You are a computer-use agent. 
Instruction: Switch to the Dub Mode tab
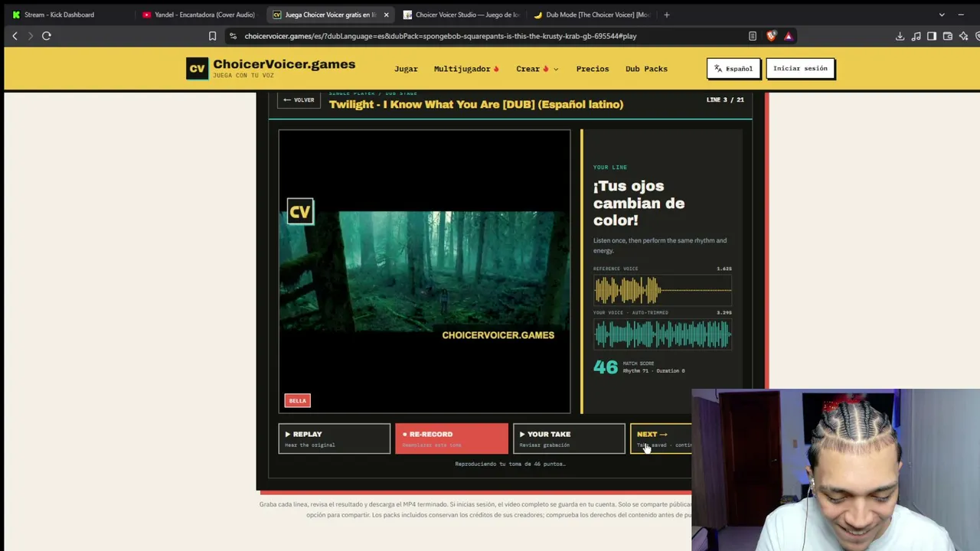click(592, 15)
